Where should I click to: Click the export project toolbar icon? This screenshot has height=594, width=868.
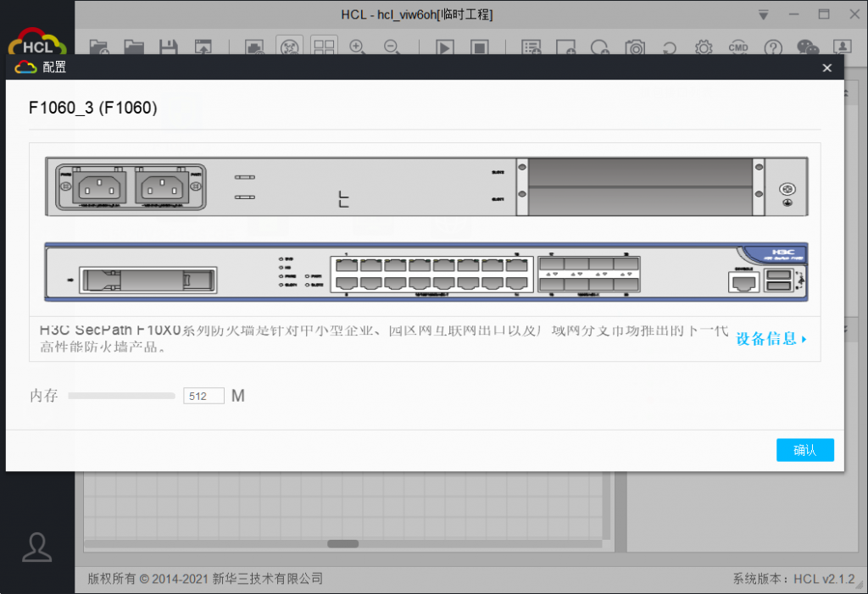click(x=203, y=47)
